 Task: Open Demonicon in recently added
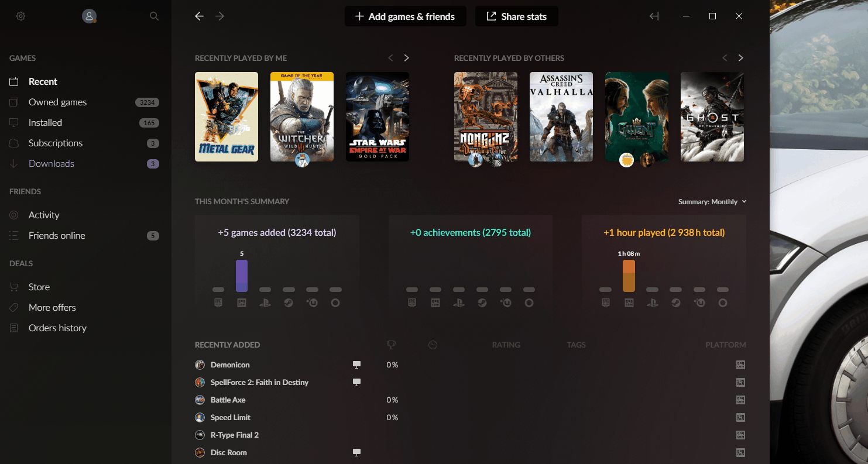click(x=230, y=365)
